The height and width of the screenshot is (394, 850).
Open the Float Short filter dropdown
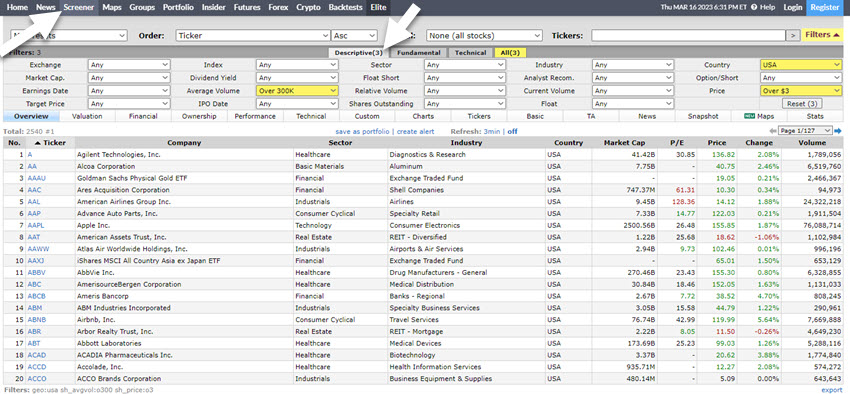click(x=465, y=77)
